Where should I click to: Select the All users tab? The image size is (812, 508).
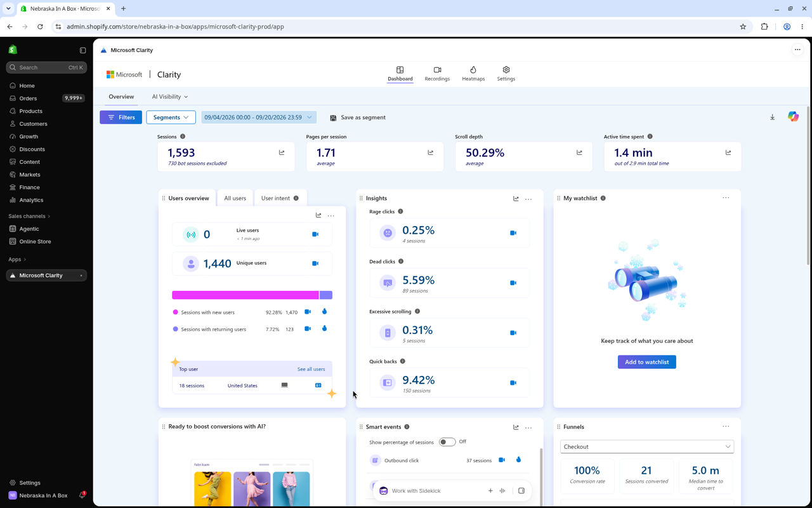(x=235, y=198)
